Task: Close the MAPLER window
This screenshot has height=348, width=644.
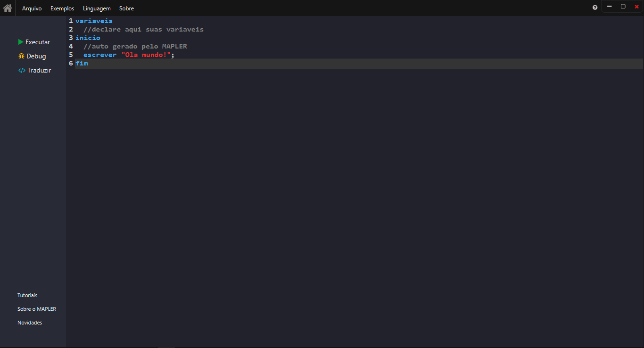Action: [x=636, y=7]
